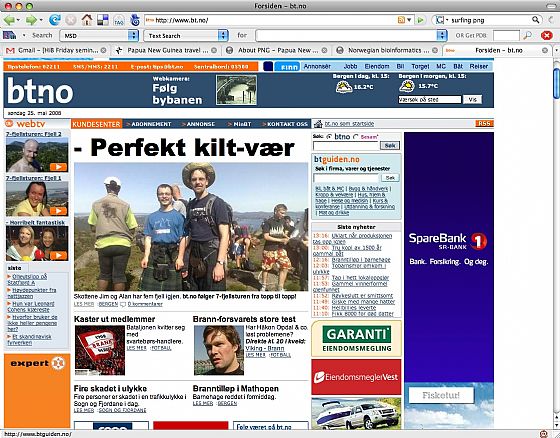Click the PDB search magnifier icon
Viewport: 560px width, 438px height.
coord(527,35)
